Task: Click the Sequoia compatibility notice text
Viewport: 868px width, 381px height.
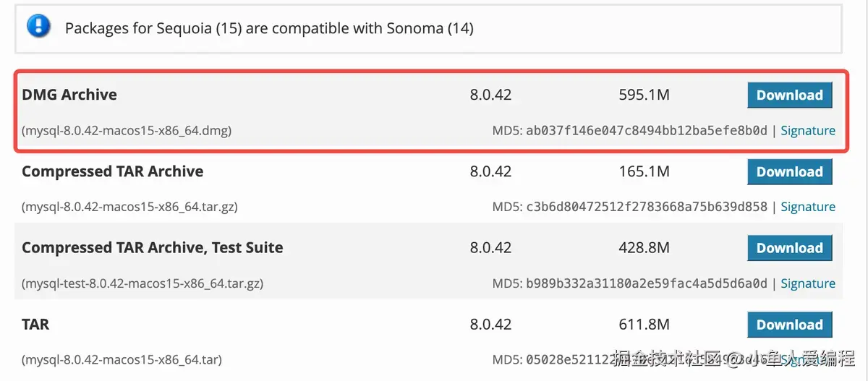Action: pos(269,29)
